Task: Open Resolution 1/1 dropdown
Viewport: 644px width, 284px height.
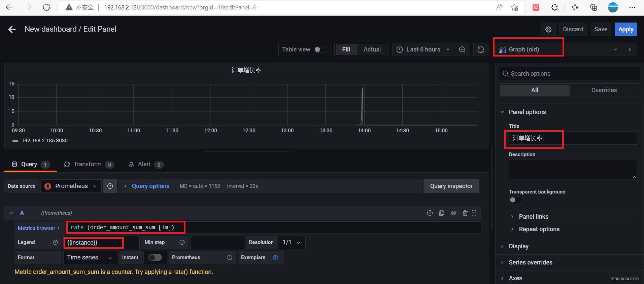Action: point(292,242)
